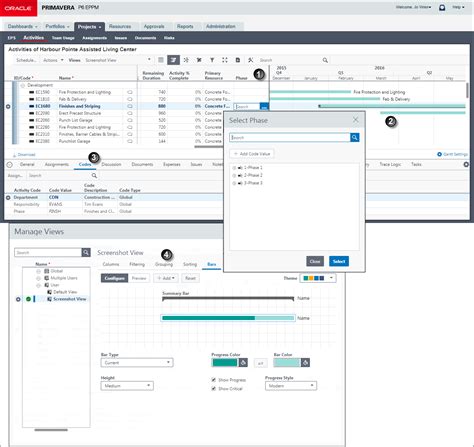Select the 2-Phase 2 radio option
This screenshot has height=447, width=474.
point(234,175)
